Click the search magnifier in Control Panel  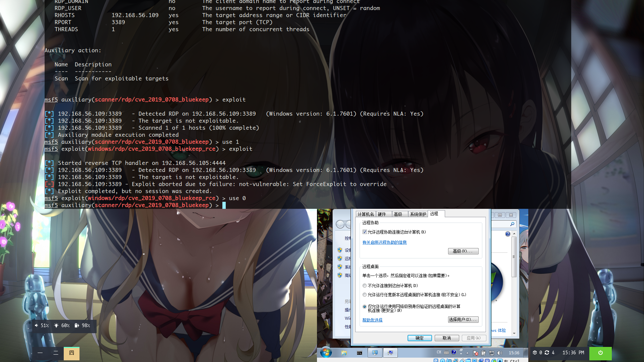click(512, 224)
